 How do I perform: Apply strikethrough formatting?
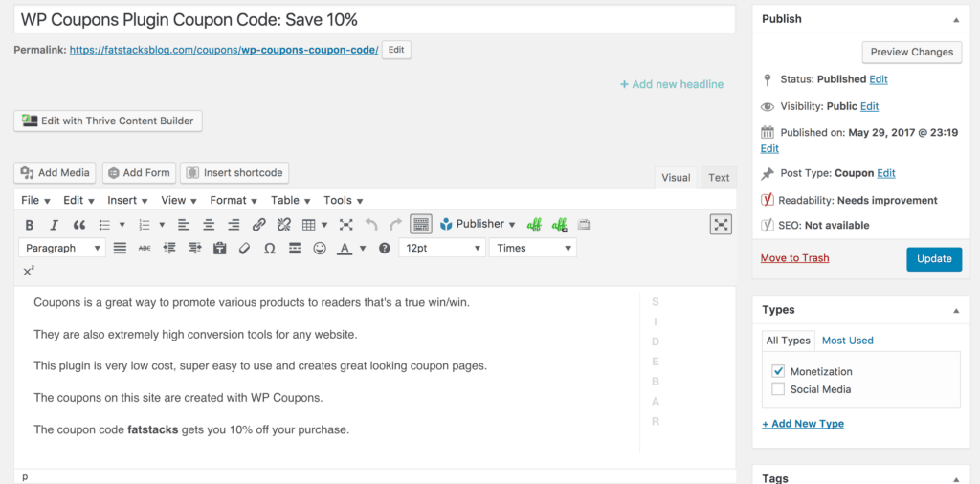point(145,248)
